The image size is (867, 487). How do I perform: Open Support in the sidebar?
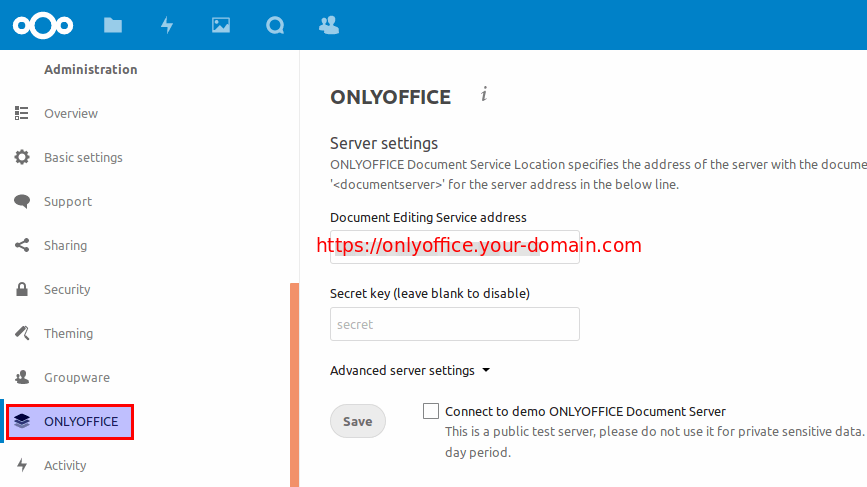[67, 202]
